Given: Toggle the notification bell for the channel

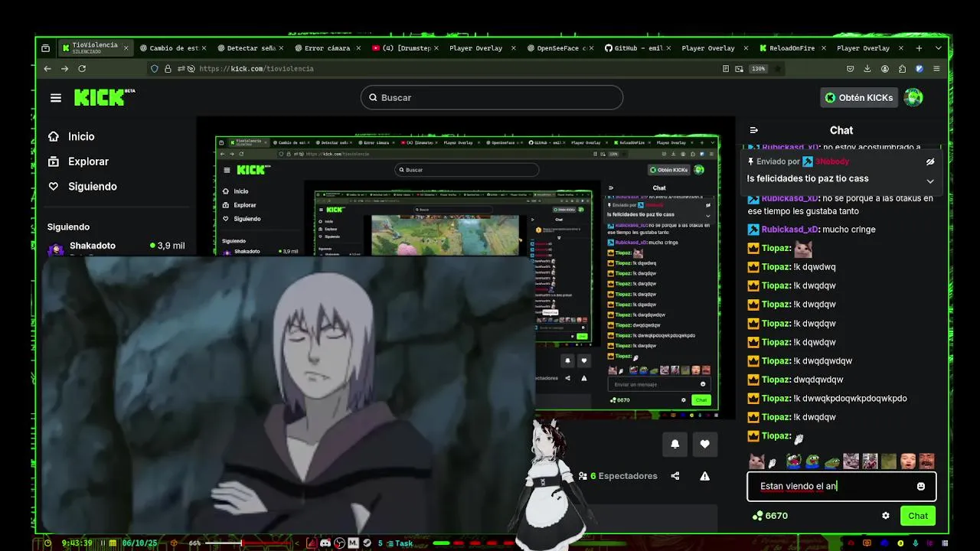Looking at the screenshot, I should (675, 444).
